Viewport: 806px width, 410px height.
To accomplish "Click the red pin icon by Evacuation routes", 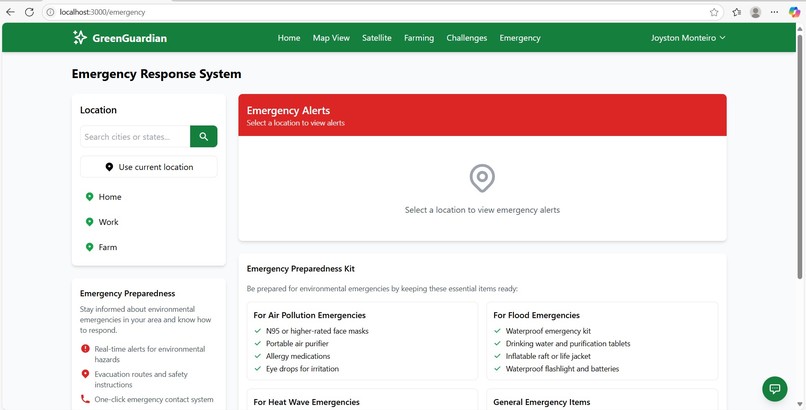I will tap(85, 374).
